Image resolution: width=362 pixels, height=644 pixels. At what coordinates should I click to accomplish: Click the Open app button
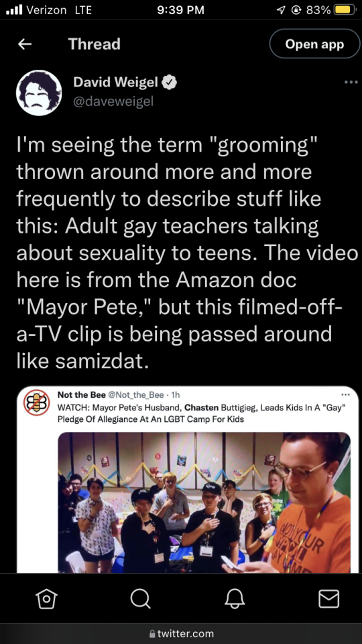[314, 44]
